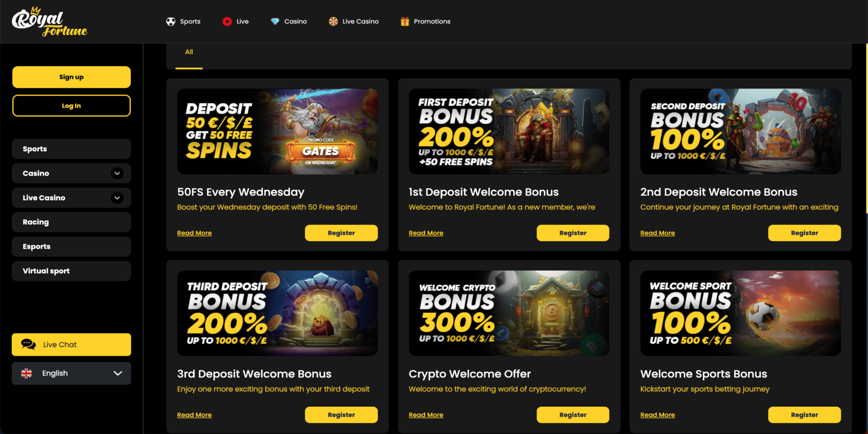Open the English language dropdown
The height and width of the screenshot is (434, 868).
[72, 373]
